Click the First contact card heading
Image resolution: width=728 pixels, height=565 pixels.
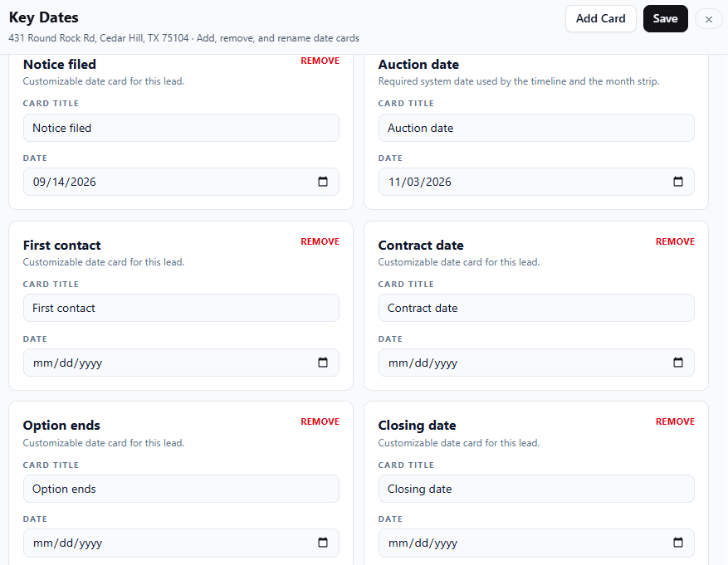[x=61, y=245]
